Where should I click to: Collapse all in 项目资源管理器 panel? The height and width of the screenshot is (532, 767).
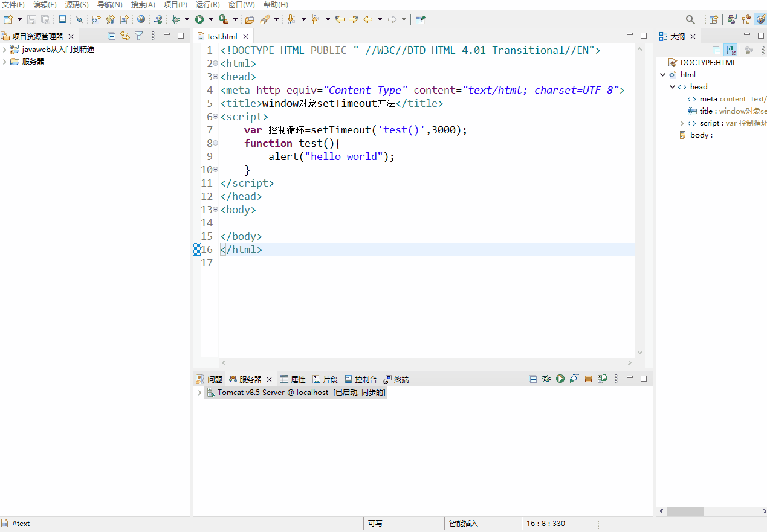[111, 36]
